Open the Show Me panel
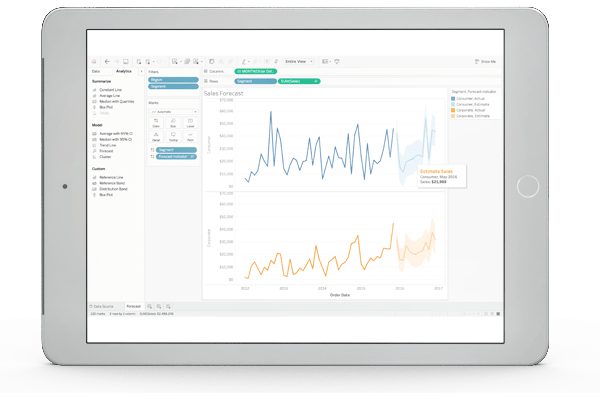The image size is (600, 400). pyautogui.click(x=485, y=61)
